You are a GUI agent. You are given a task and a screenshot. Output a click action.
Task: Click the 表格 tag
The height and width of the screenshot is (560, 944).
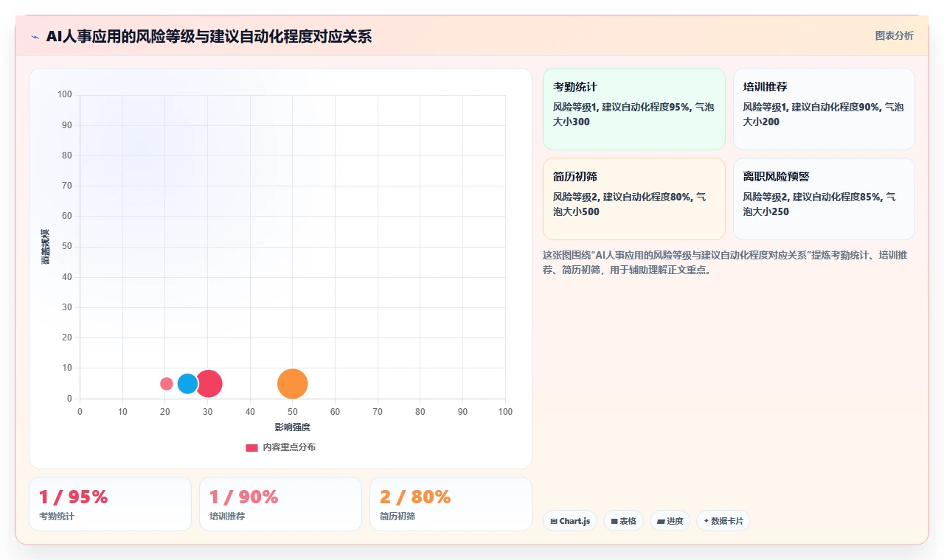point(623,521)
